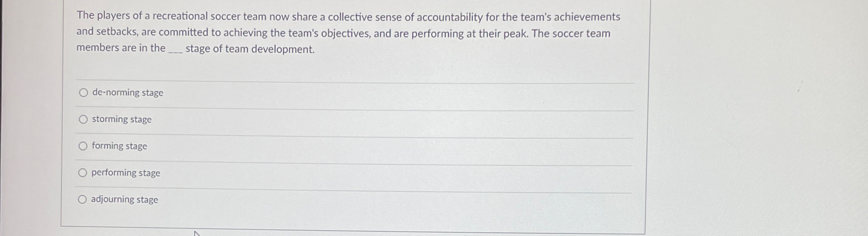The width and height of the screenshot is (868, 236).
Task: Select the storming stage radio button
Action: 83,119
